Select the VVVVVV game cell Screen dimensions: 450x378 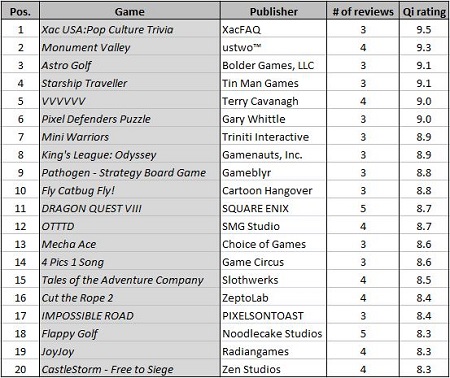[x=130, y=101]
